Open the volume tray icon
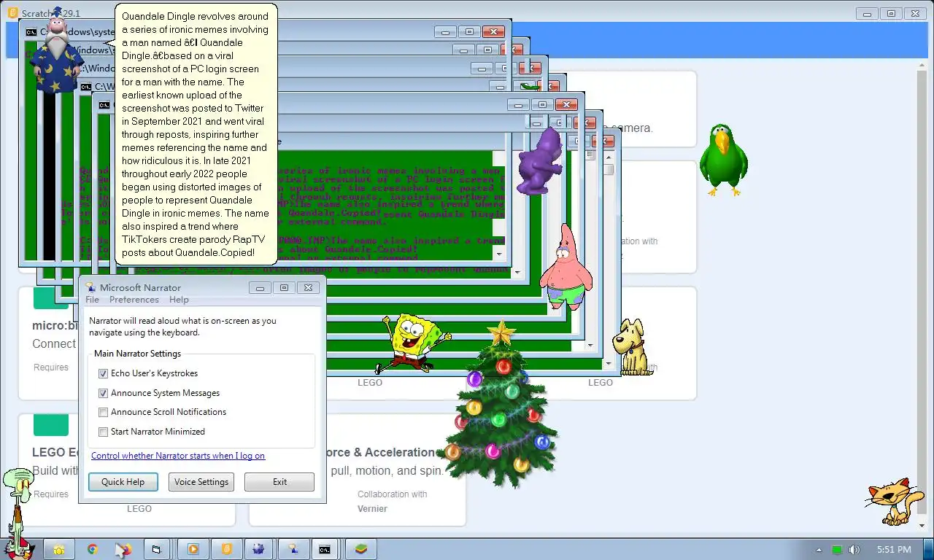 coord(854,550)
